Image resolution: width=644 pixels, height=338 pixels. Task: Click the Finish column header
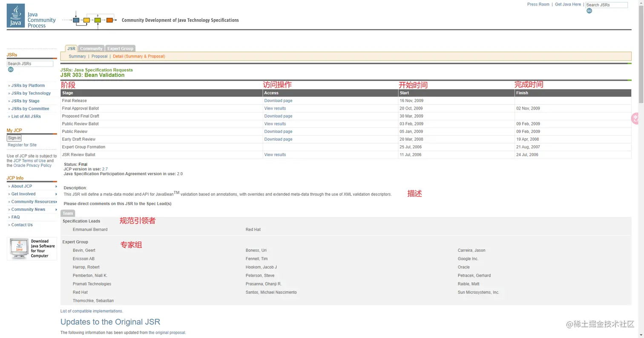[573, 93]
